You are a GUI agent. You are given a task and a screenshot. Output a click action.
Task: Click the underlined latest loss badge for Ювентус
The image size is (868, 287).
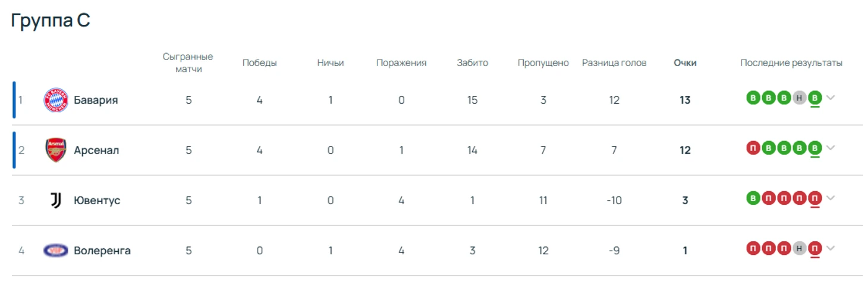click(815, 198)
